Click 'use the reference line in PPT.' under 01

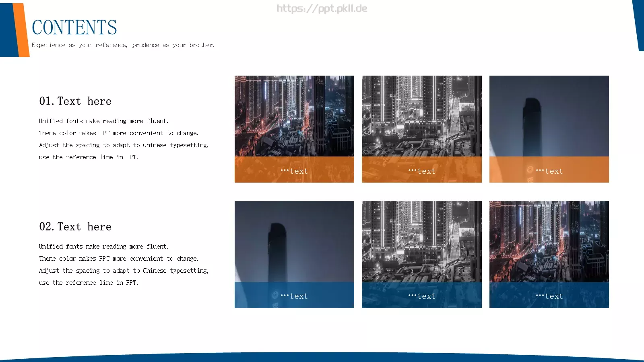pos(89,157)
